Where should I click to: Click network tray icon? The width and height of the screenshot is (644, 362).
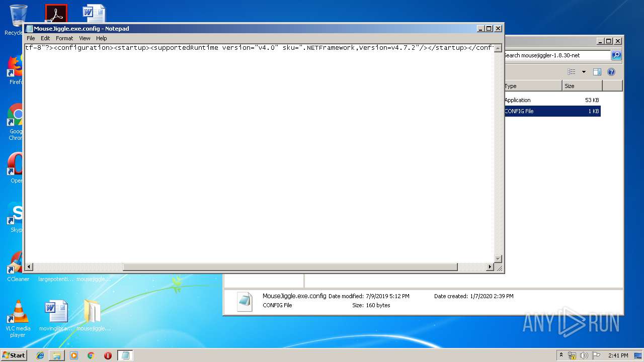click(x=572, y=355)
